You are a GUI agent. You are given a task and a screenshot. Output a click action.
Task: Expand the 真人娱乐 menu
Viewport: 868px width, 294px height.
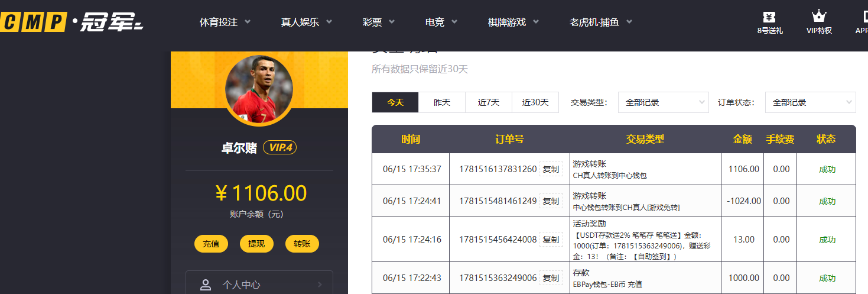point(307,22)
